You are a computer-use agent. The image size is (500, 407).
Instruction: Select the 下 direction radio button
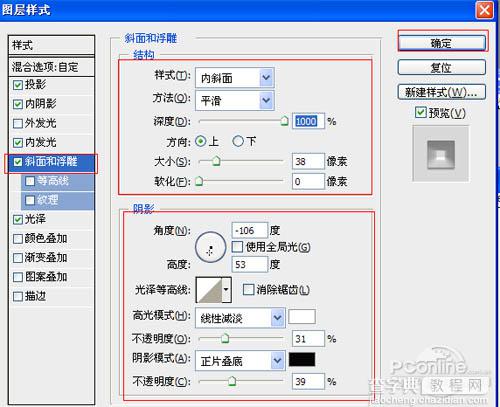pos(238,141)
